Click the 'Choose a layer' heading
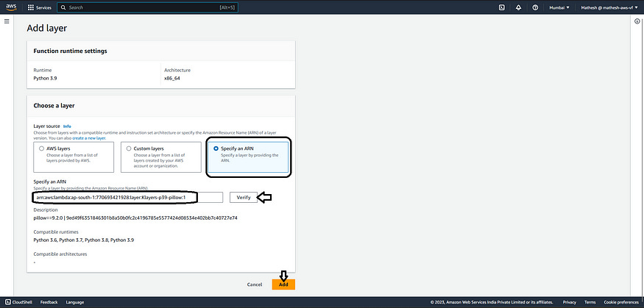The image size is (644, 308). [54, 106]
